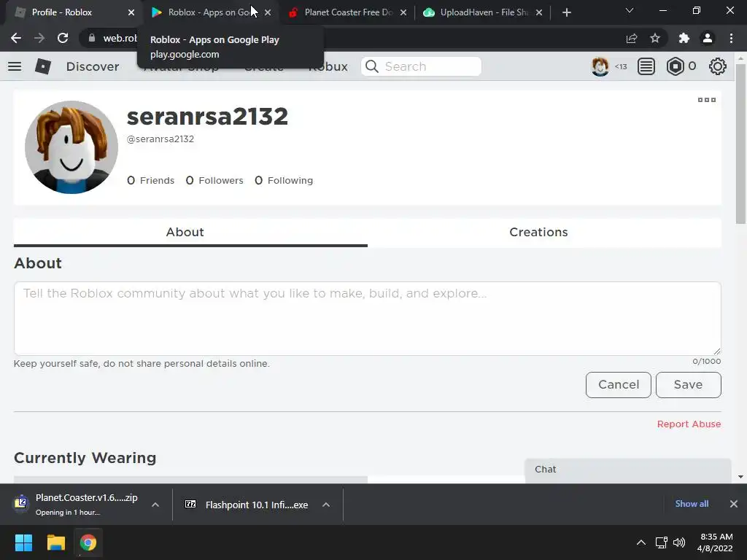Click the browser forward arrow

[39, 38]
